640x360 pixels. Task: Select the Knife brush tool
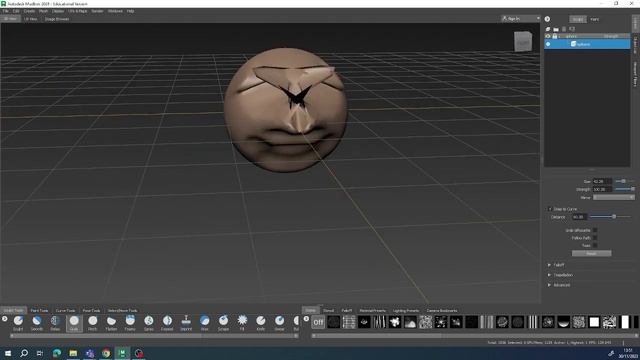[x=260, y=322]
